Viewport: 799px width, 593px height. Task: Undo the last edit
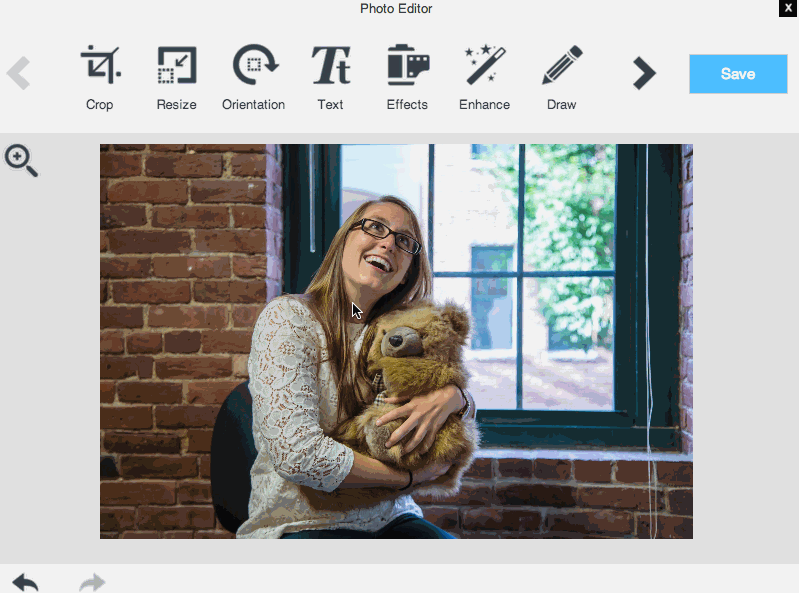(25, 582)
